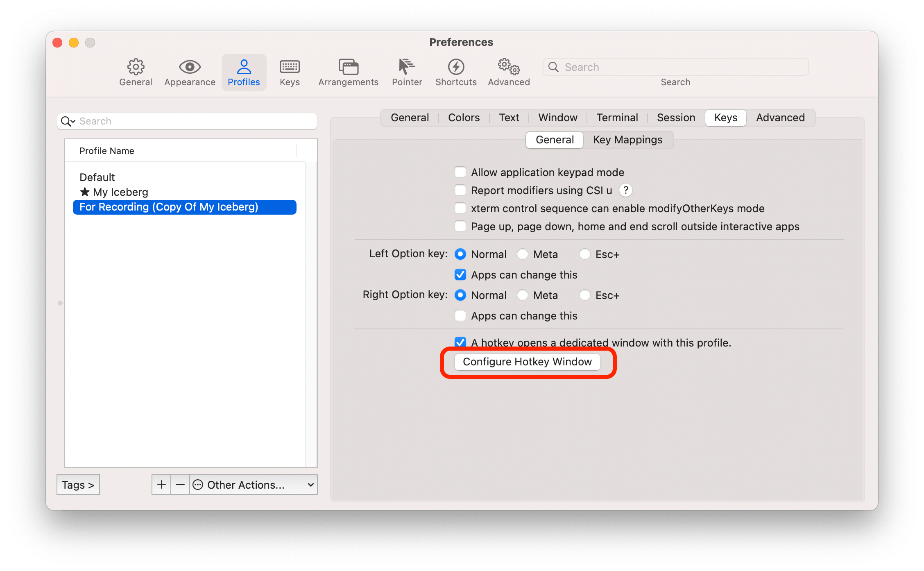Set Right Option key to Meta
This screenshot has width=924, height=571.
pos(523,295)
